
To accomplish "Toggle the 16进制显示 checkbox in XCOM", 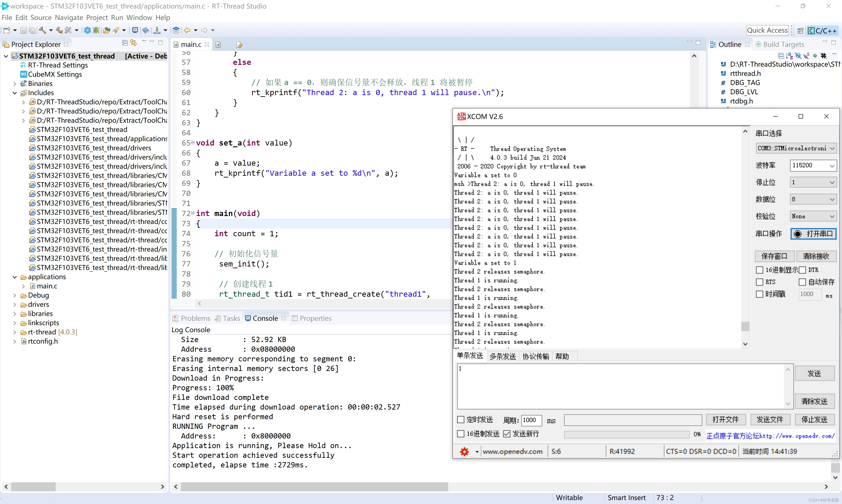I will point(759,270).
